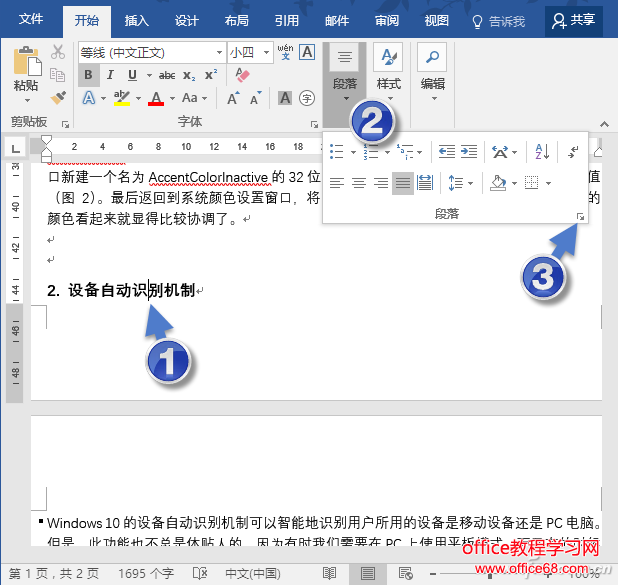Image resolution: width=618 pixels, height=585 pixels.
Task: Apply strikethrough formatting
Action: 166,75
